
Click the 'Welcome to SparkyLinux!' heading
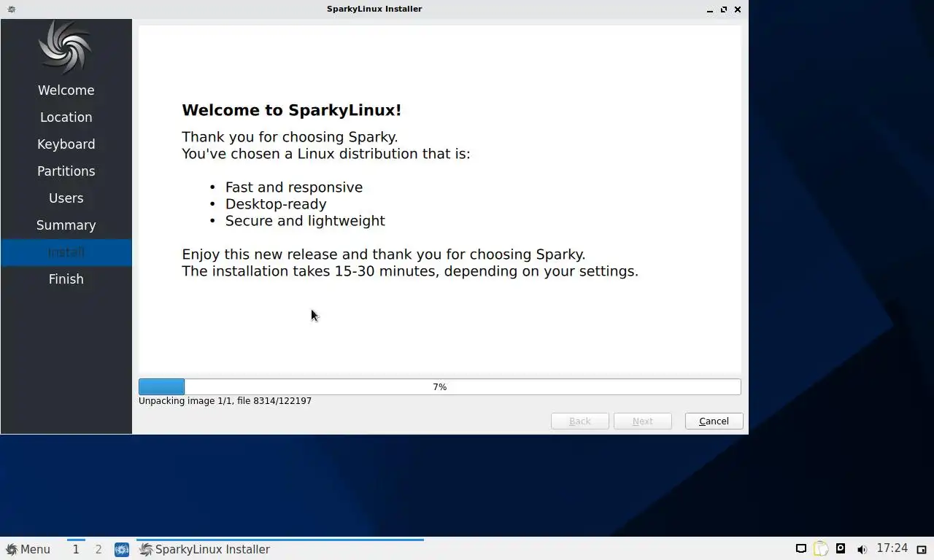(x=291, y=110)
